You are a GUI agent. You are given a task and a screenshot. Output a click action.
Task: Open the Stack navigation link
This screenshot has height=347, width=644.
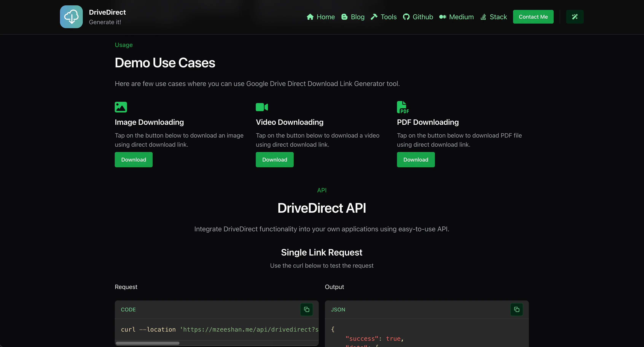point(493,17)
